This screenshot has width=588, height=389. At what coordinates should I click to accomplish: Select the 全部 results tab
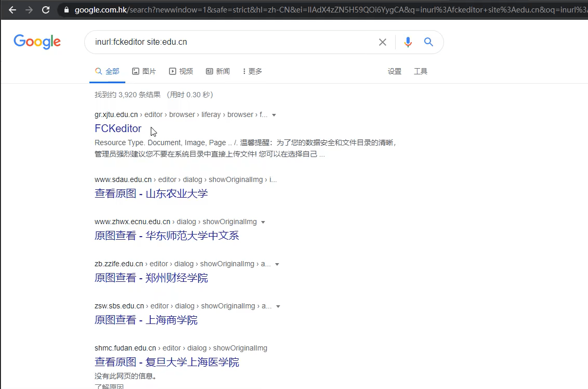[x=107, y=71]
